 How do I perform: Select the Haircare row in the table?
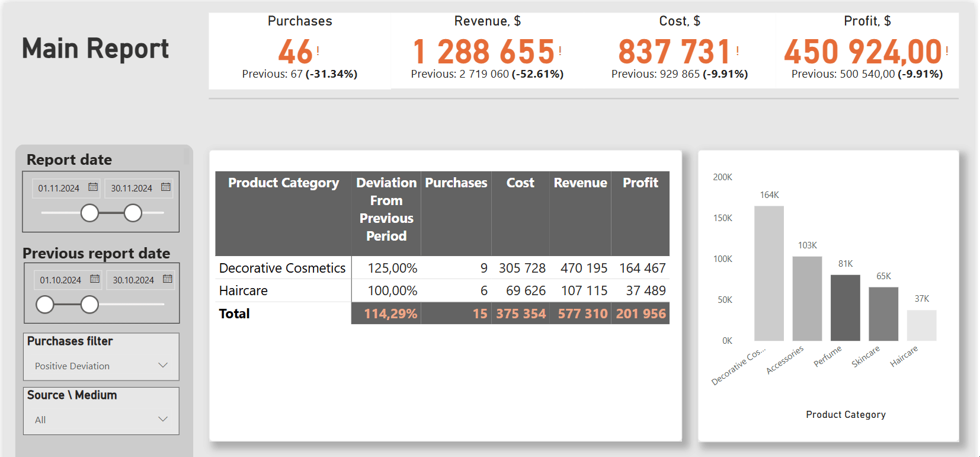(443, 290)
